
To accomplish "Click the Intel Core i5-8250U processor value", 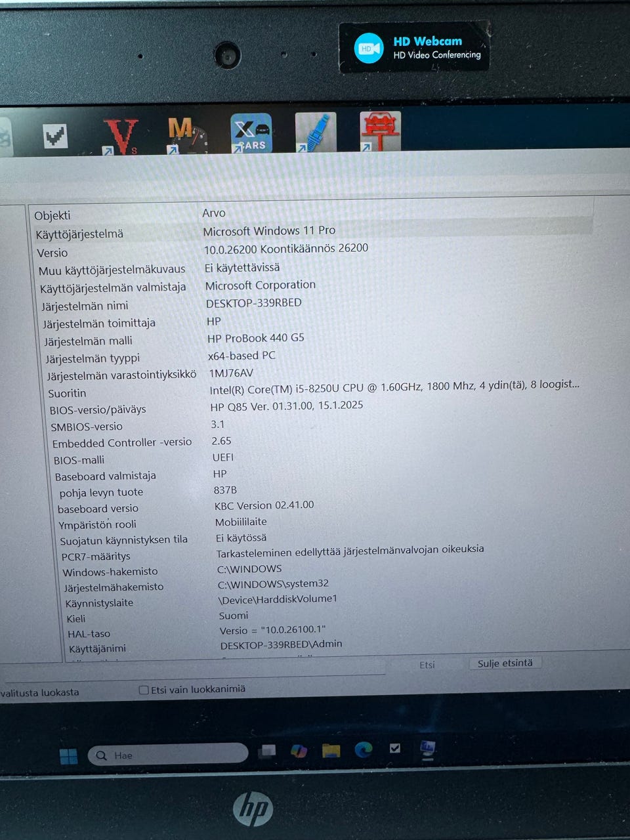I will coord(394,387).
